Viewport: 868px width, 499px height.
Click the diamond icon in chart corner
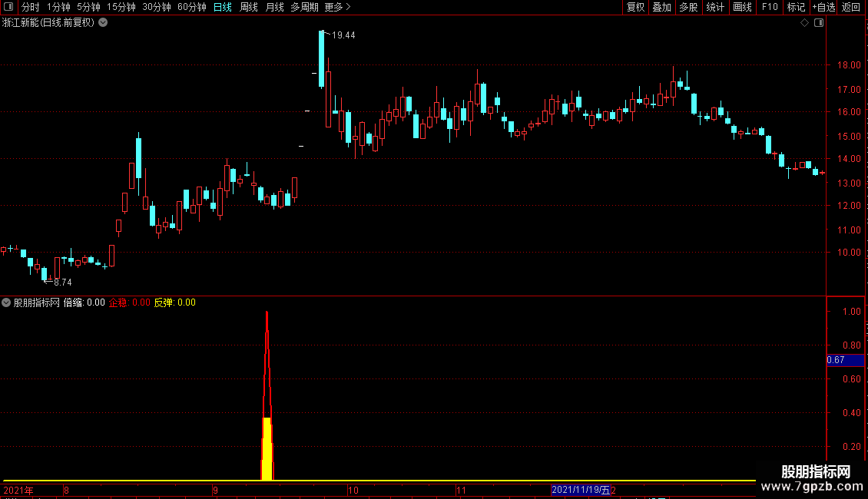(x=805, y=23)
